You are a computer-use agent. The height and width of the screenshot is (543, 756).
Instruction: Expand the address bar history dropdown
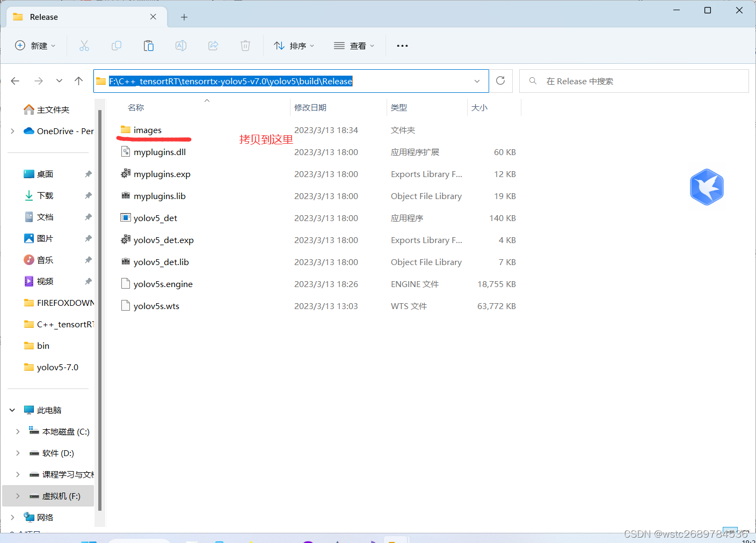[x=477, y=81]
